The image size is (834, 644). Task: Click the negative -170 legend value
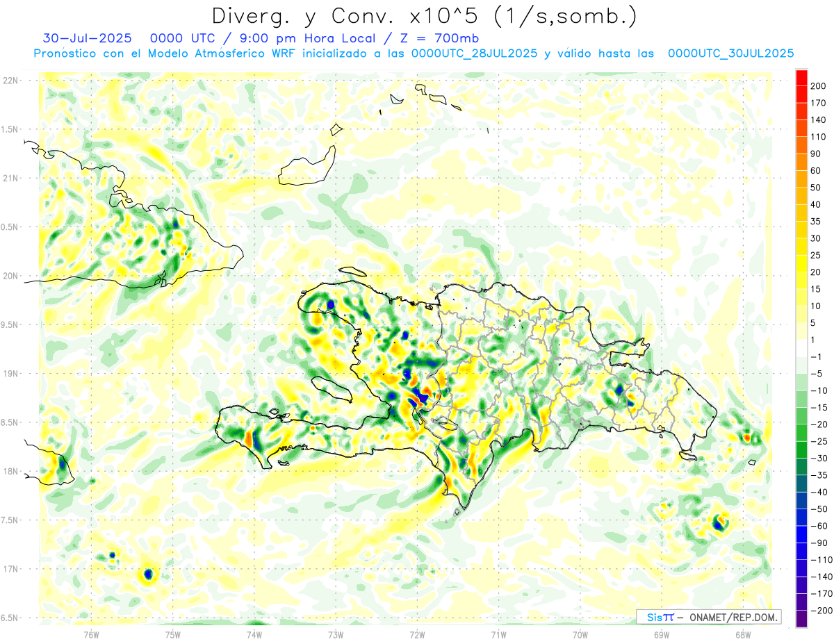coord(821,594)
